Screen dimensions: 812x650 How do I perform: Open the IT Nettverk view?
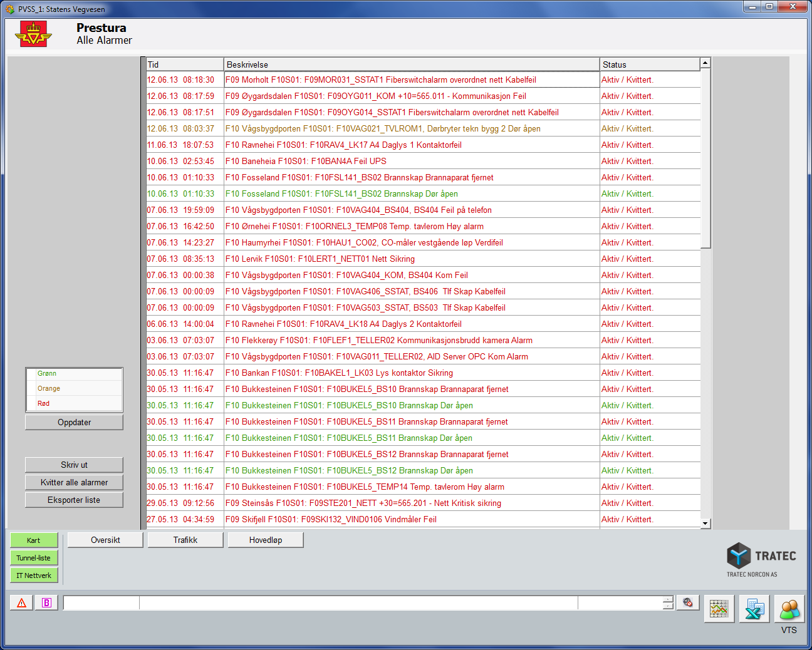[34, 575]
